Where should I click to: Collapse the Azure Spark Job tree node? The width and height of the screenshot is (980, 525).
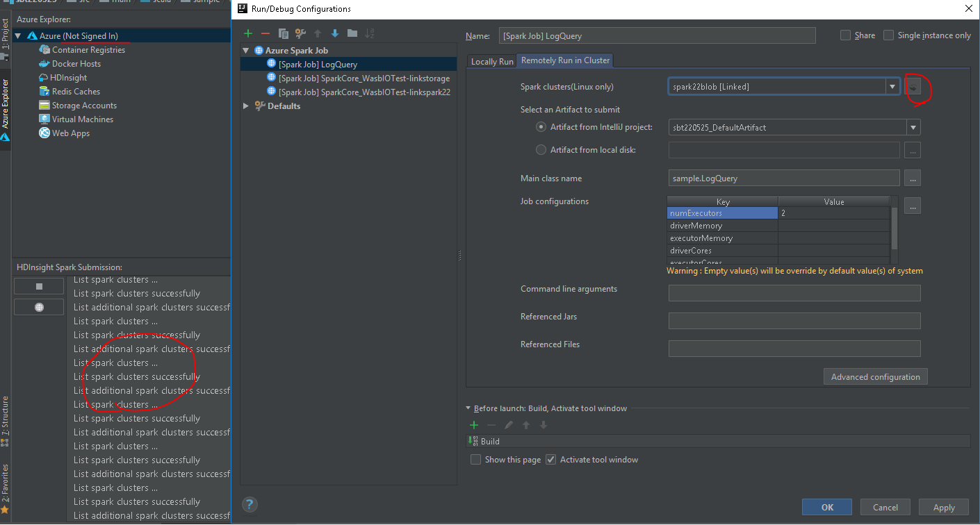tap(245, 50)
